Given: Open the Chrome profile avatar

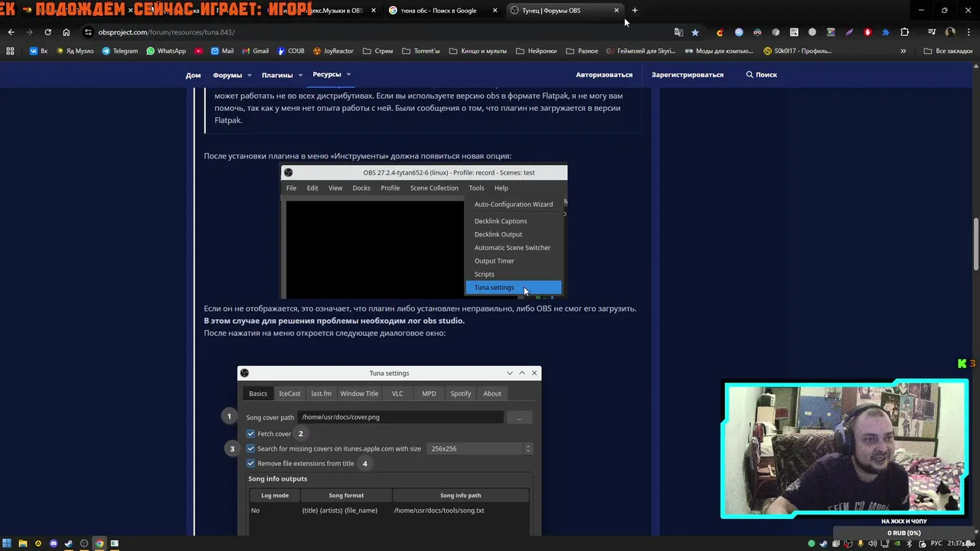Looking at the screenshot, I should point(950,32).
